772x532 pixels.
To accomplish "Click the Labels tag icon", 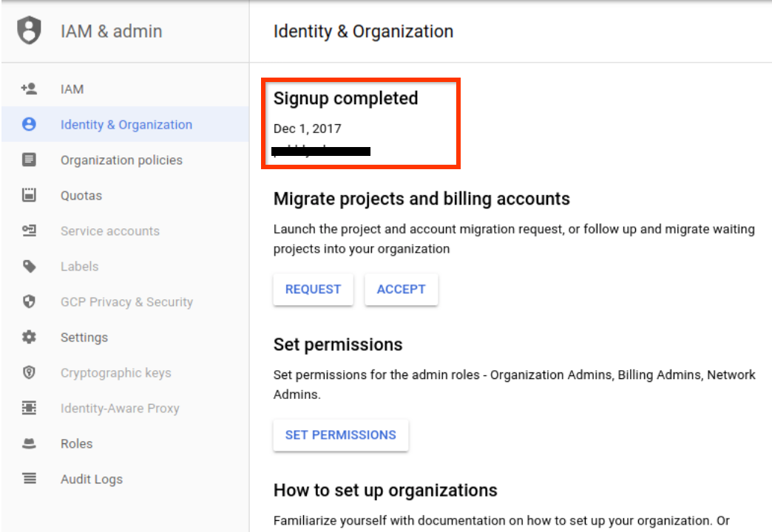I will coord(28,266).
